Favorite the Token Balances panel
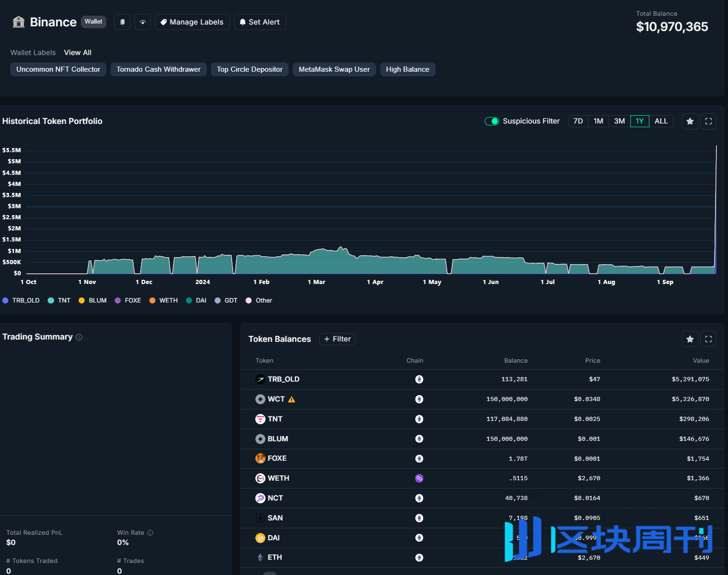Image resolution: width=728 pixels, height=575 pixels. [690, 339]
